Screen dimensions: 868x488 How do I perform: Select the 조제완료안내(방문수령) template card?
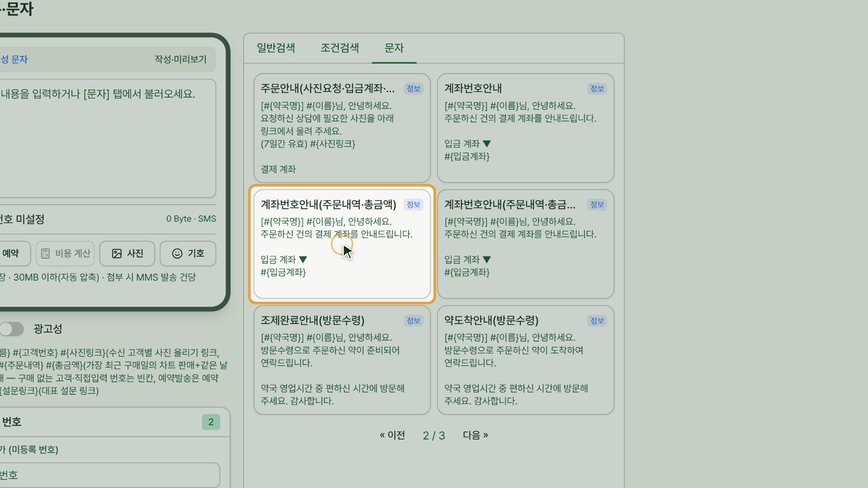[x=342, y=360]
